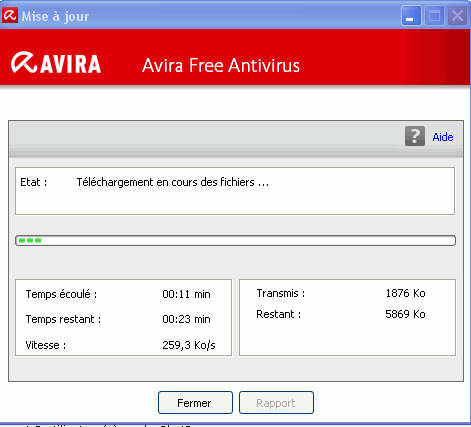Click the Temps écoulé label
Image resolution: width=471 pixels, height=427 pixels.
point(61,294)
